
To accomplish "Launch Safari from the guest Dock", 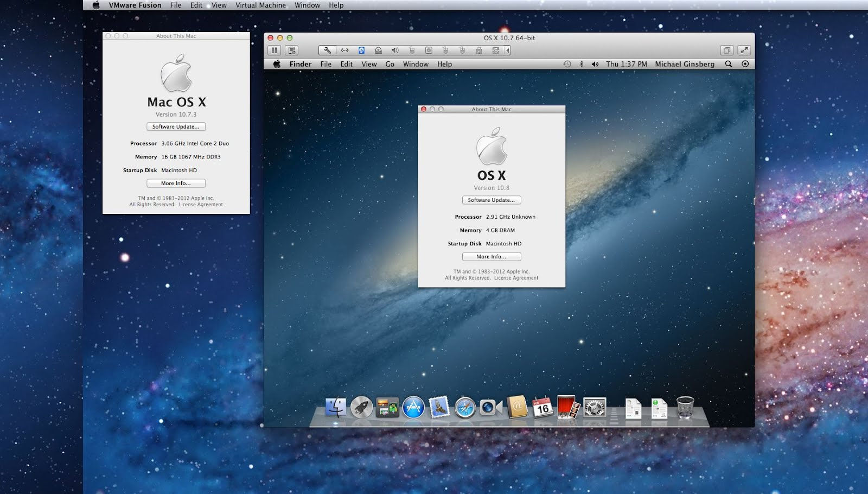I will (465, 408).
